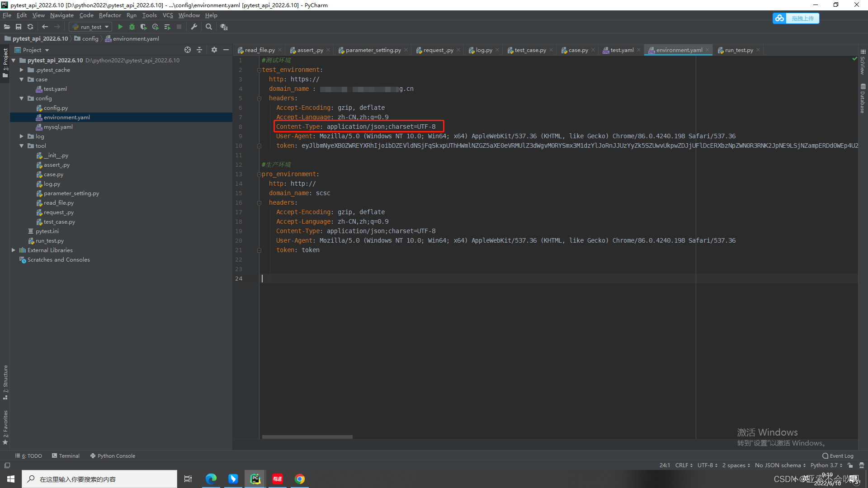Click 2 spaces indent setting
The image size is (868, 488).
(x=736, y=465)
